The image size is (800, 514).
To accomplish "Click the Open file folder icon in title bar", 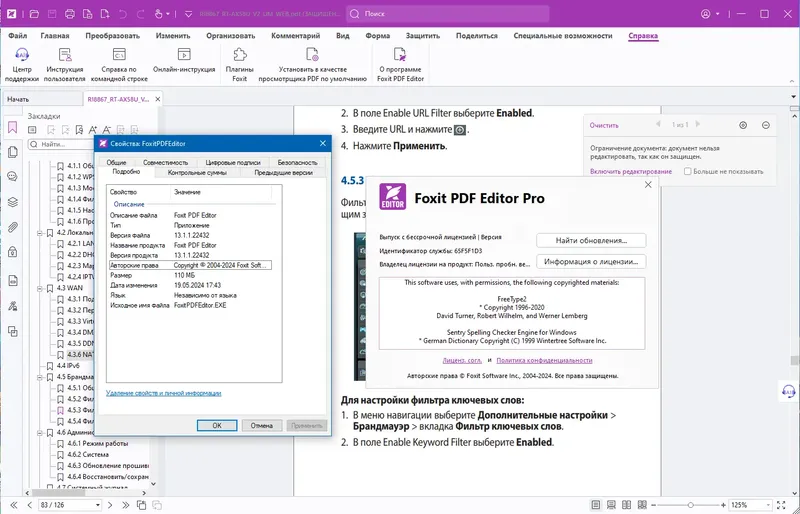I will click(x=34, y=14).
